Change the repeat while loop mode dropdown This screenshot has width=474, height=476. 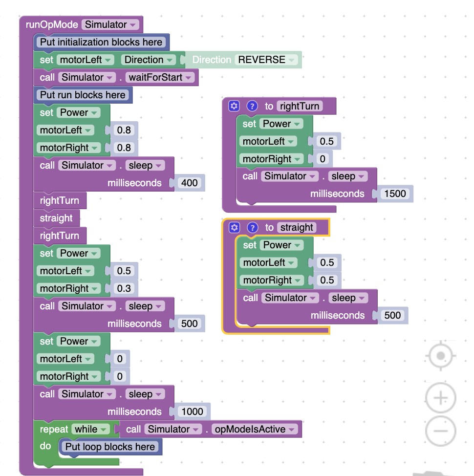click(x=90, y=429)
